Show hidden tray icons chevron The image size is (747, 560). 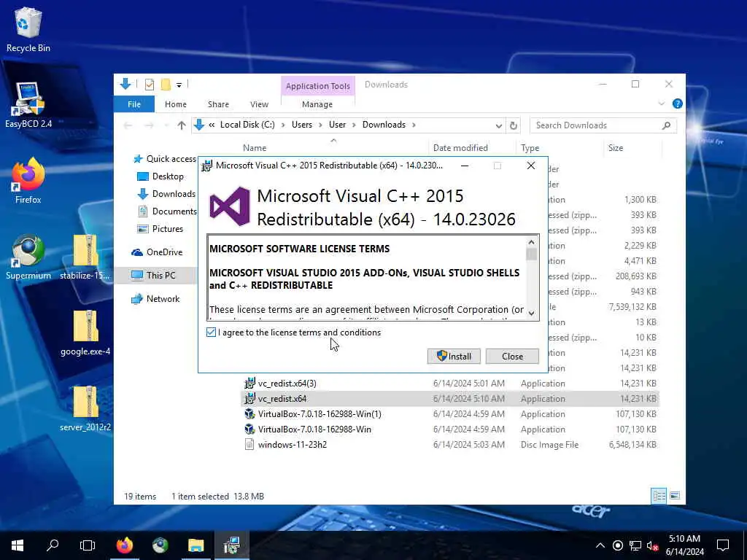tap(600, 545)
